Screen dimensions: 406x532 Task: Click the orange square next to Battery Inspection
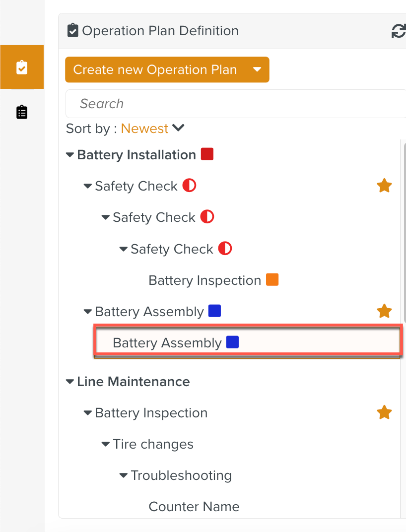click(272, 280)
